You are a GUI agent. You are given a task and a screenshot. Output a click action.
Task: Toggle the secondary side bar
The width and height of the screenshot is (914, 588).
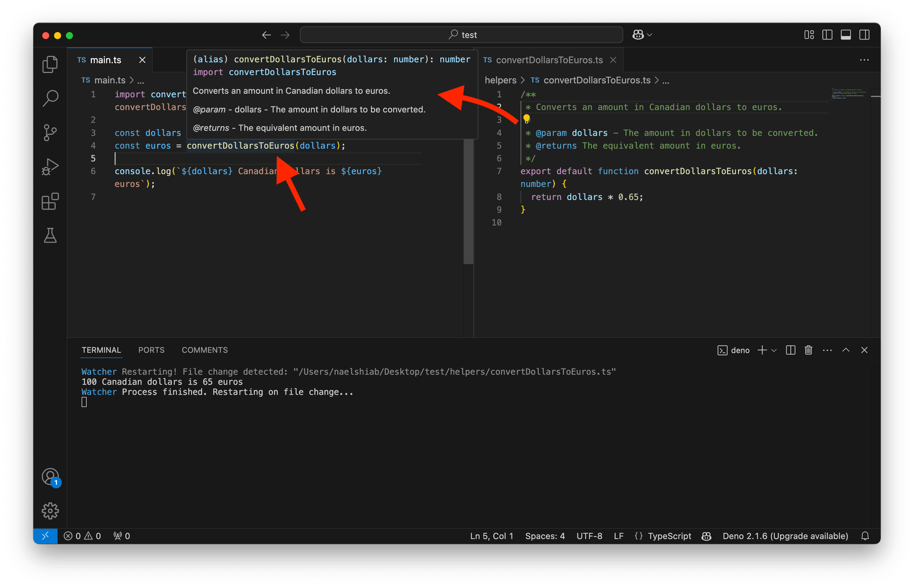pos(864,35)
